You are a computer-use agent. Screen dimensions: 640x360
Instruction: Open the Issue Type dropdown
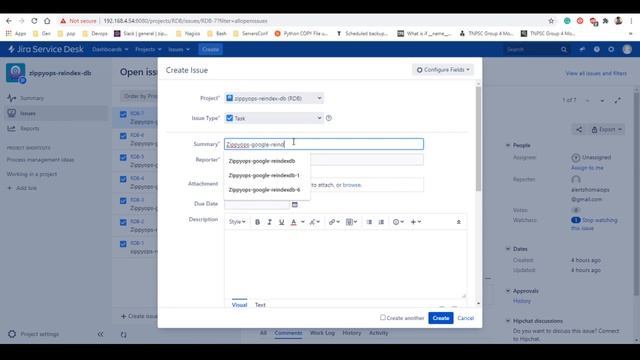[274, 118]
